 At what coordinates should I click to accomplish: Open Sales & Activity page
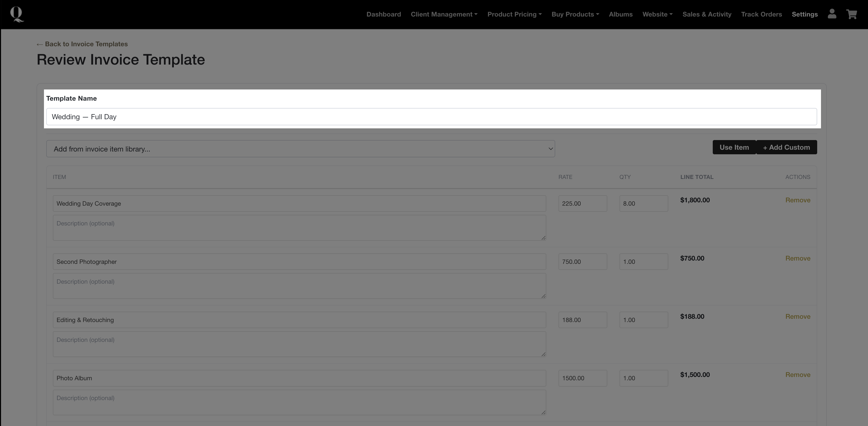coord(707,14)
